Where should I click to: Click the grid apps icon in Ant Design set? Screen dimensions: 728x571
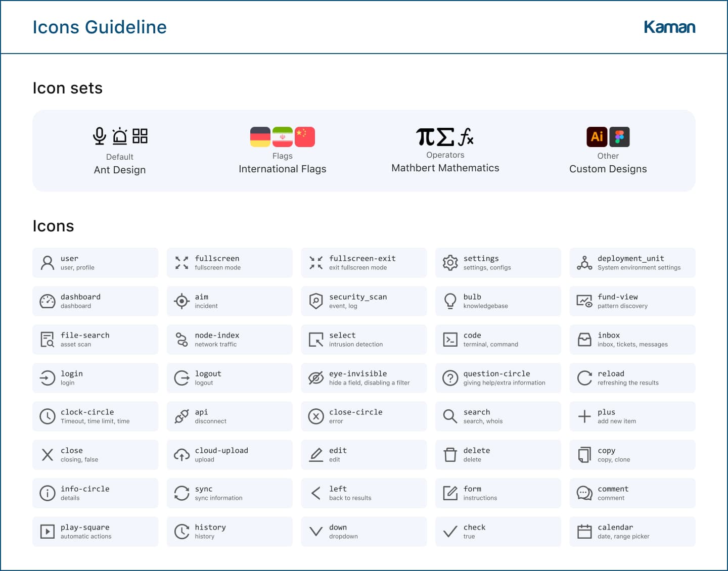click(140, 136)
